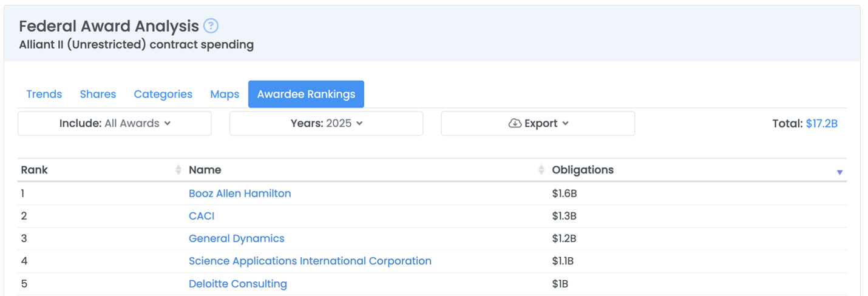Open the Maps tab
Image resolution: width=868 pixels, height=296 pixels.
pyautogui.click(x=225, y=94)
